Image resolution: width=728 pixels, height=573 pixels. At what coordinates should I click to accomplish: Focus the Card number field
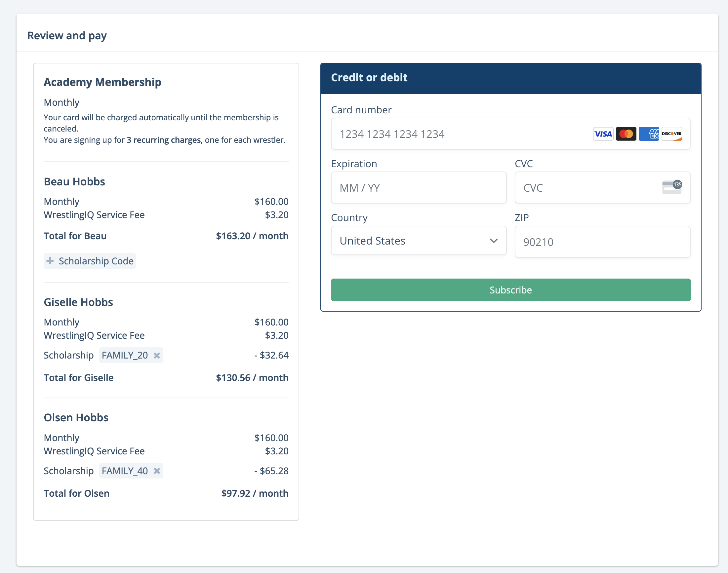pos(510,134)
